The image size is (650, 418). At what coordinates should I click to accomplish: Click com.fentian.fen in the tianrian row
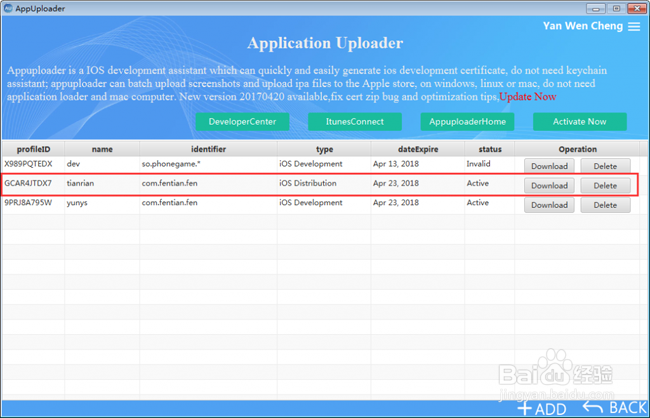170,183
